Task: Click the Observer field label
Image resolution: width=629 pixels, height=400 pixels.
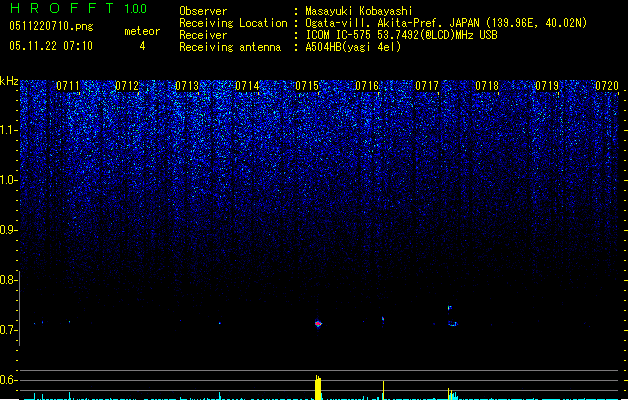Action: click(203, 11)
